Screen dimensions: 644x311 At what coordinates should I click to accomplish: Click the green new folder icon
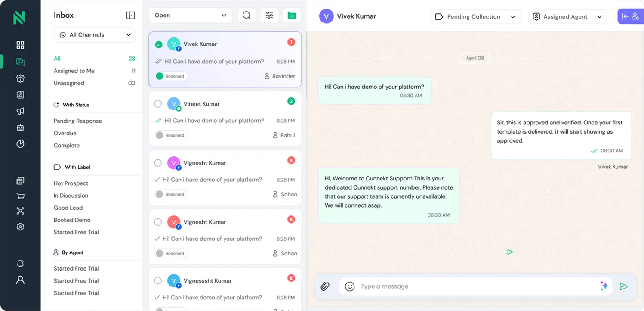pyautogui.click(x=292, y=15)
